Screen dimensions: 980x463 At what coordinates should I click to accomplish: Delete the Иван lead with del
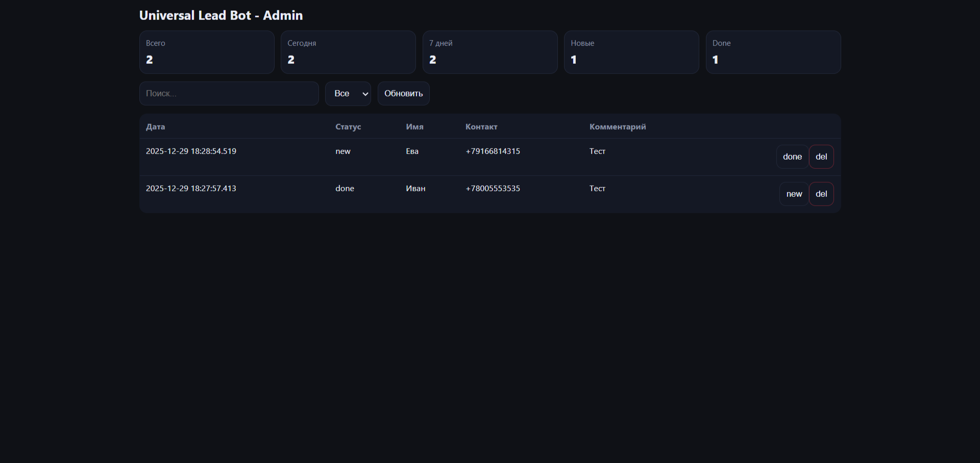coord(821,194)
